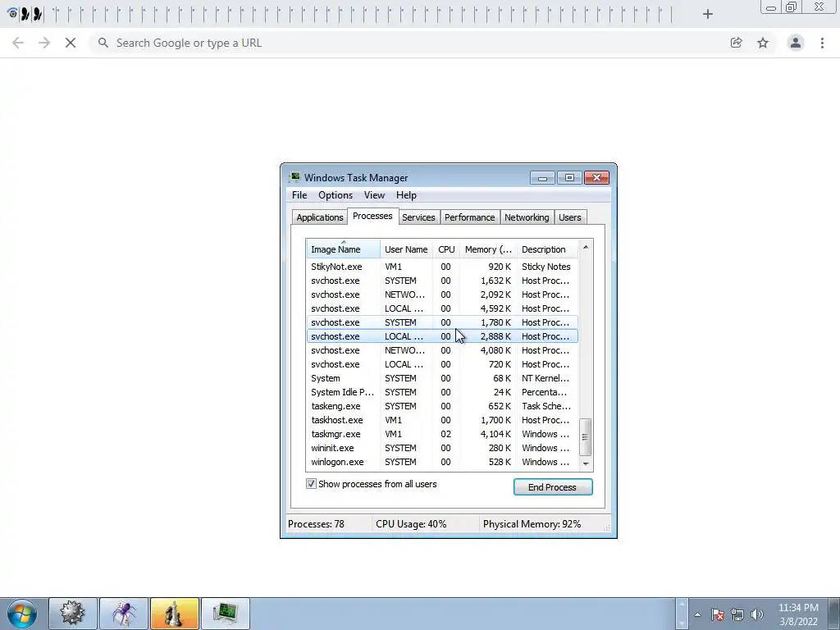Image resolution: width=840 pixels, height=630 pixels.
Task: Click the process list scrollbar thumb
Action: tap(586, 436)
